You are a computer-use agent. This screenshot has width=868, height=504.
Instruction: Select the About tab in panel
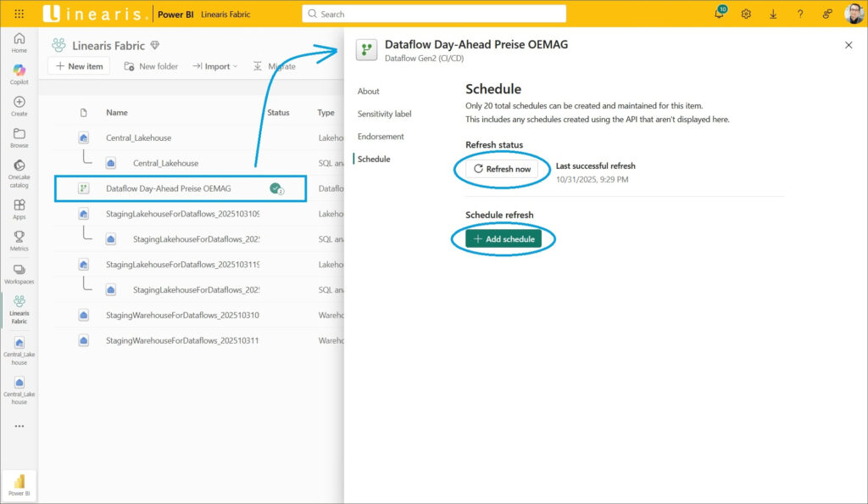[369, 91]
